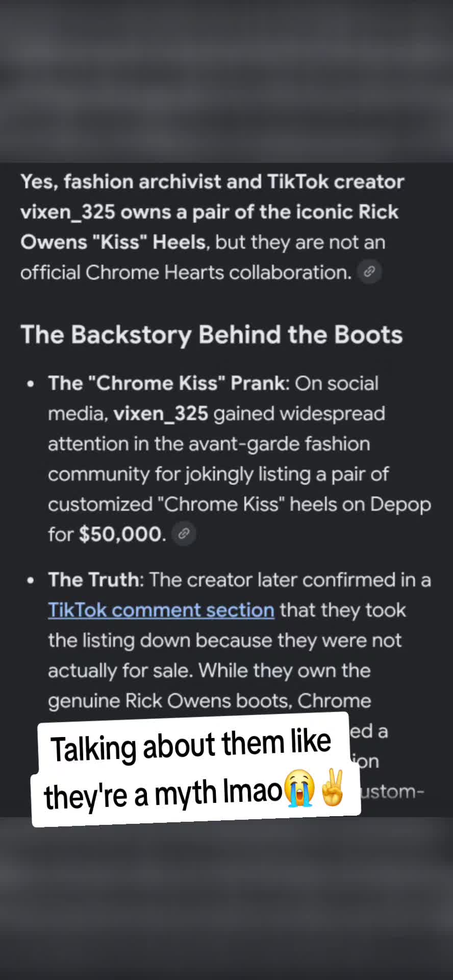The width and height of the screenshot is (453, 980).
Task: Open the 'TikTok comment section' hyperlink
Action: [x=161, y=610]
